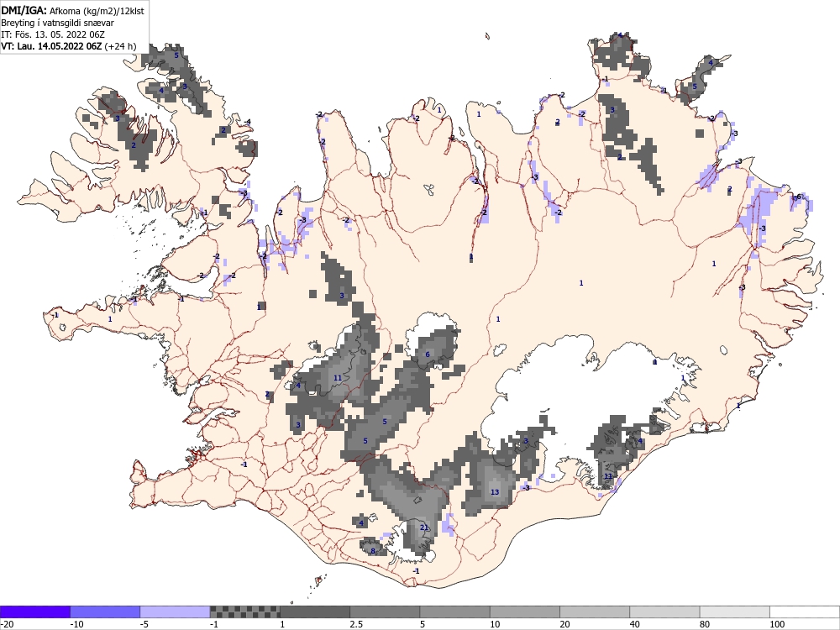This screenshot has width=840, height=630.
Task: Click the "13" value on the map
Action: (495, 491)
